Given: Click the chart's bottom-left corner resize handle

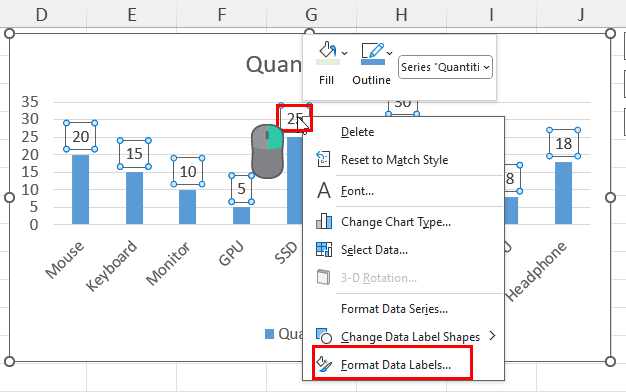Looking at the screenshot, I should pos(9,361).
